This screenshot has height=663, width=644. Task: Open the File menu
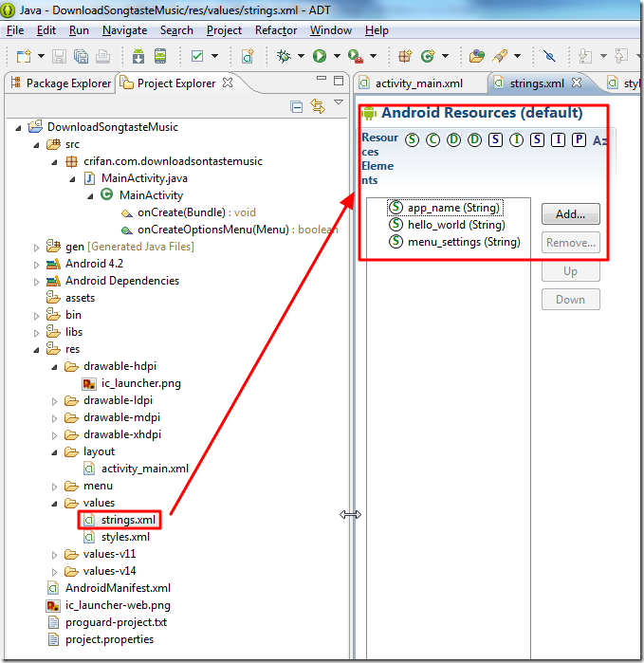(15, 30)
